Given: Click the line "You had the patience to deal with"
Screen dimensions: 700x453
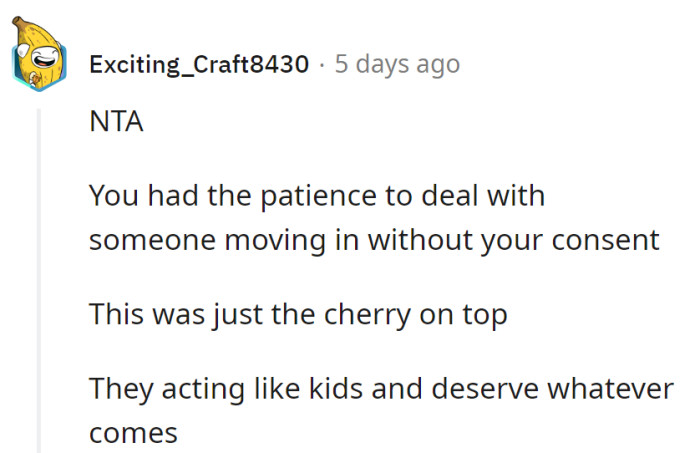Looking at the screenshot, I should (316, 194).
